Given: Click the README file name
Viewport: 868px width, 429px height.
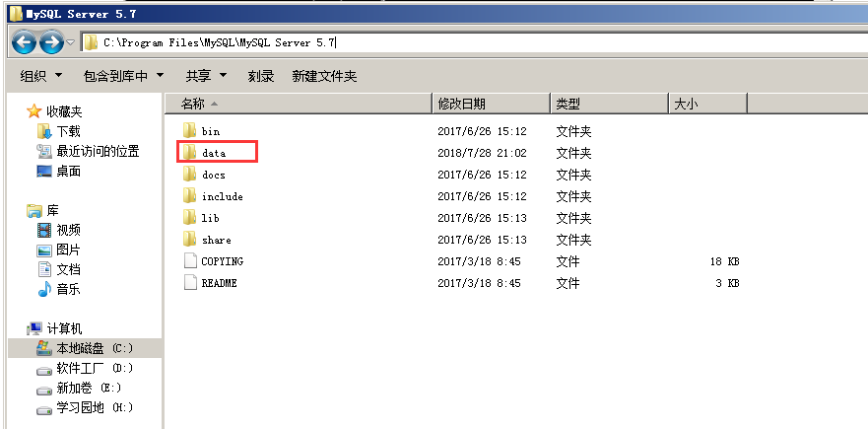Looking at the screenshot, I should (219, 283).
